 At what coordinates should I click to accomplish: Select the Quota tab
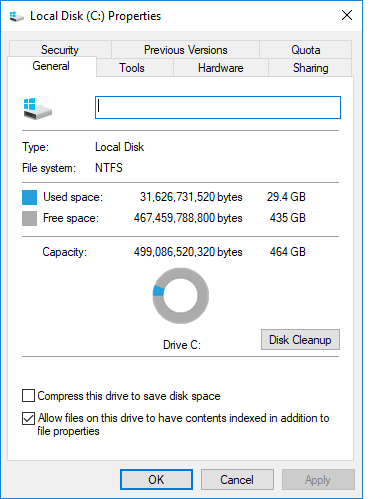[306, 50]
